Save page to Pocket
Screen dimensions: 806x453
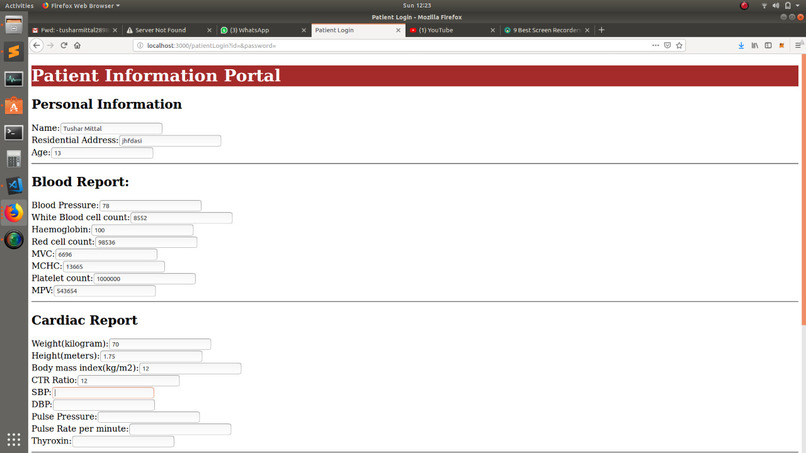tap(667, 45)
